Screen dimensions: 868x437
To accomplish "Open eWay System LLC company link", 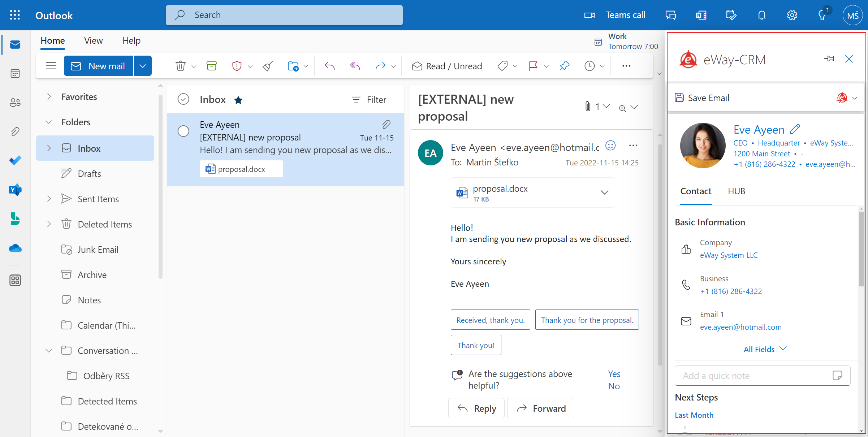I will click(729, 255).
